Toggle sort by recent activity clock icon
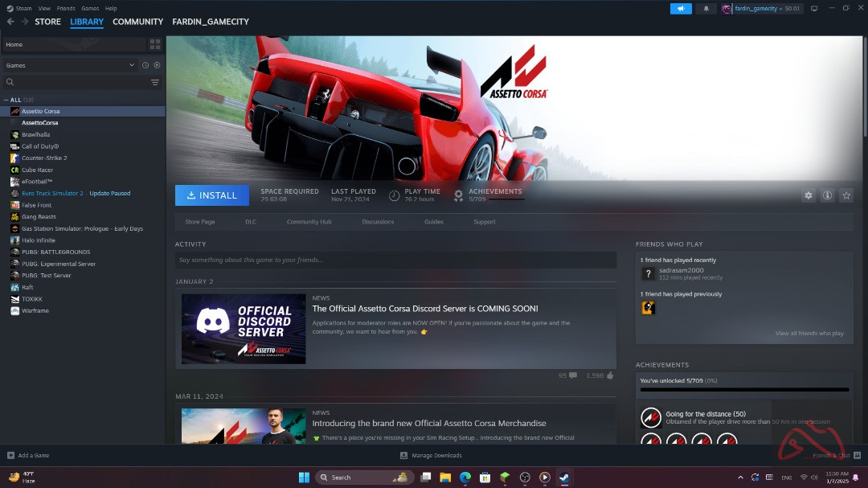The image size is (868, 488). coord(145,65)
